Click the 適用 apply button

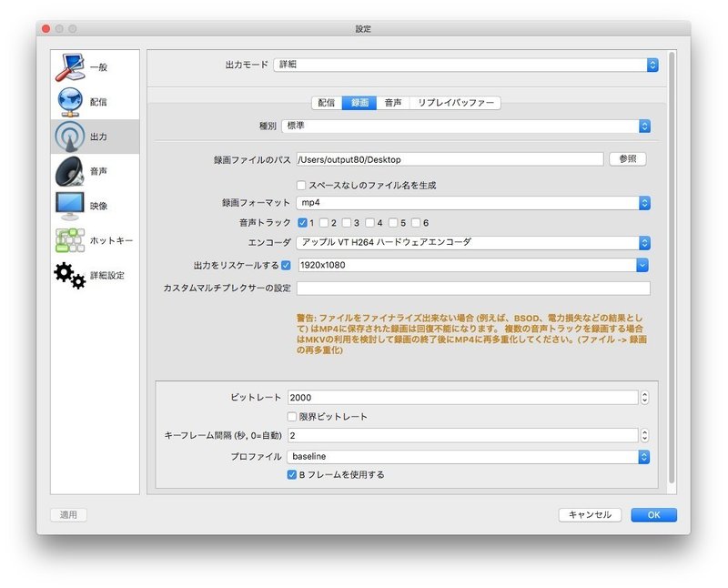pyautogui.click(x=69, y=514)
